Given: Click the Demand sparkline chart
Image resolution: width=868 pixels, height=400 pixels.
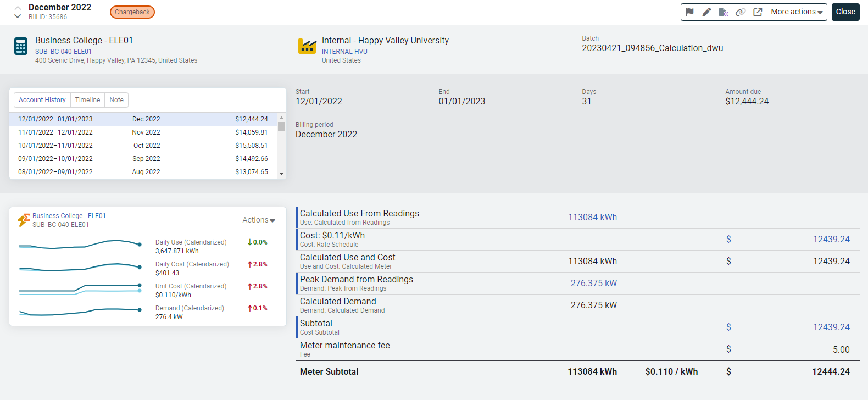Looking at the screenshot, I should click(80, 312).
